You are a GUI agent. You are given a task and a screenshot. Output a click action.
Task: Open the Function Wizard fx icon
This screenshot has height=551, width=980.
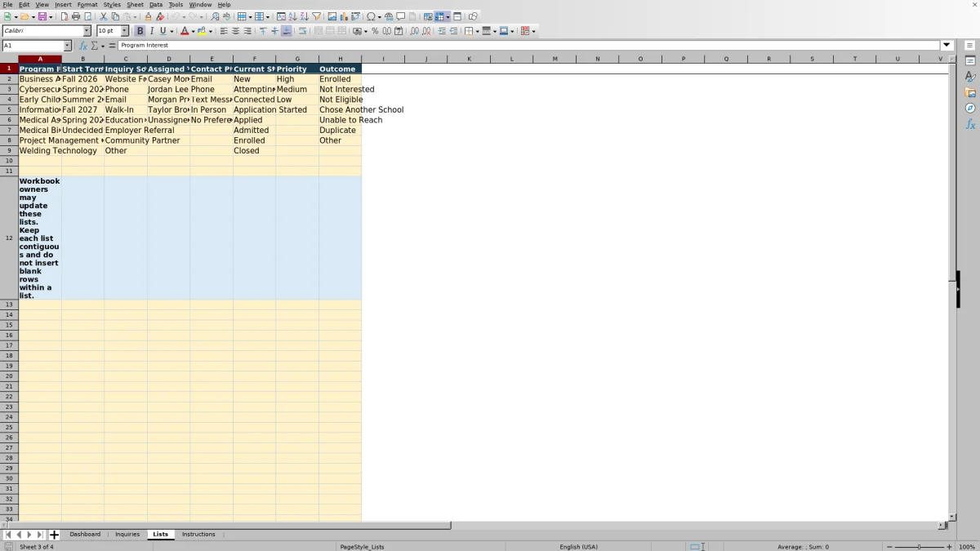click(83, 46)
